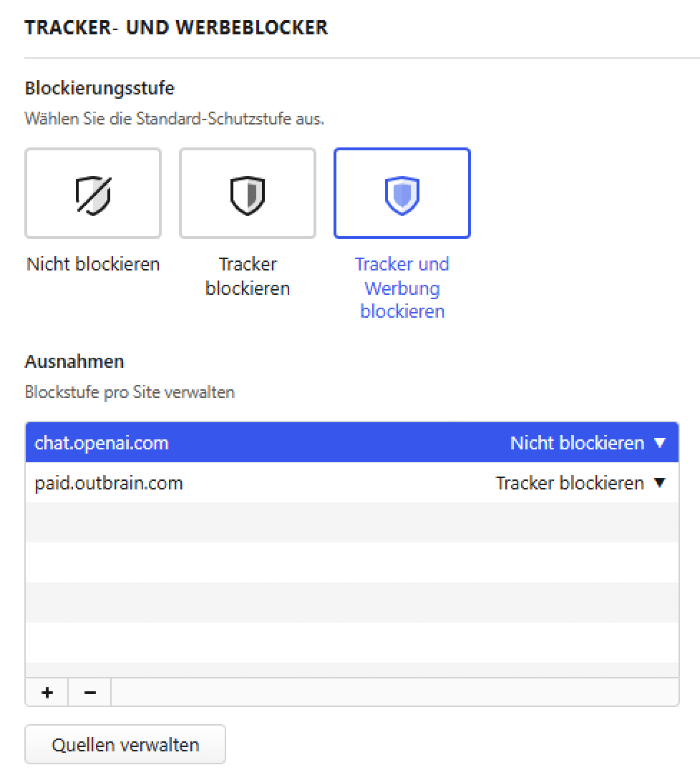Click the 'Ausnahmen' section title
The image size is (700, 780).
tap(74, 361)
